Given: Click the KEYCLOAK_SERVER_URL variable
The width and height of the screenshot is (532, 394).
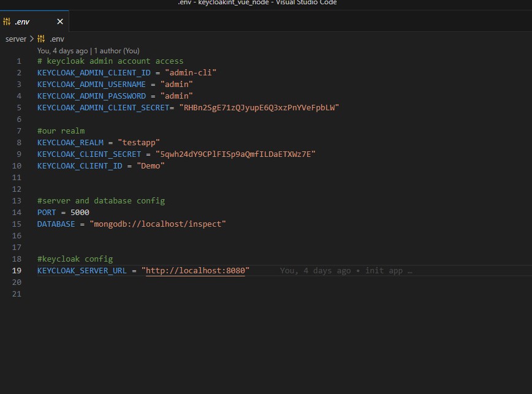Looking at the screenshot, I should pos(82,271).
